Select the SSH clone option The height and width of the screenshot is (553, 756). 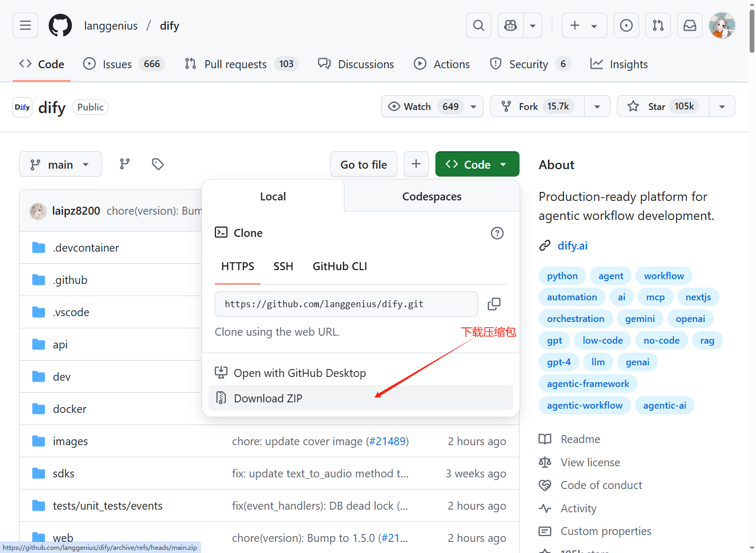(x=283, y=266)
